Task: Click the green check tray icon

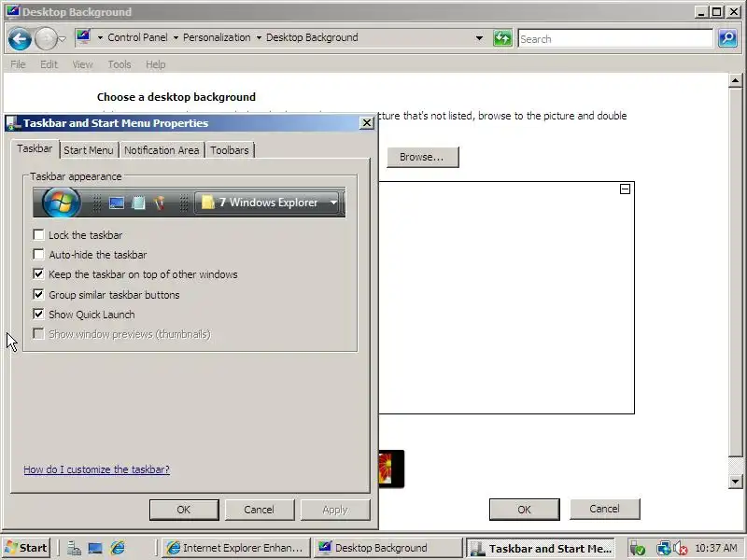Action: pyautogui.click(x=638, y=548)
